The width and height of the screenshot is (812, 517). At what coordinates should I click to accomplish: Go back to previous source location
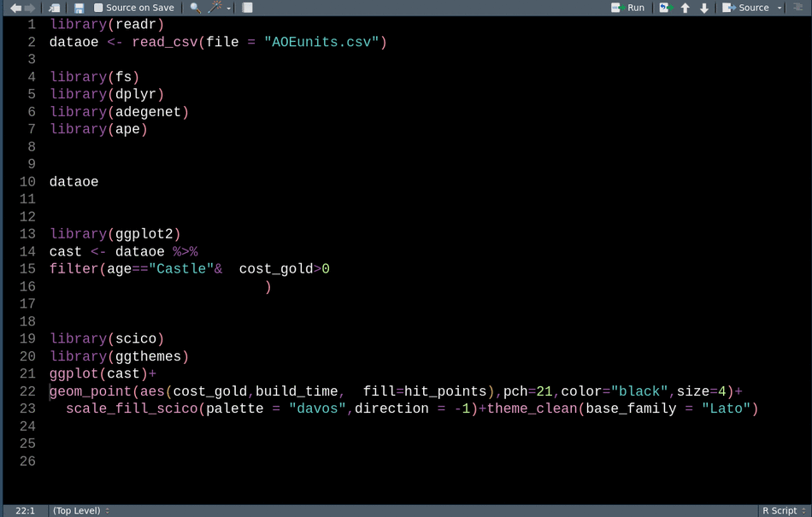pos(16,8)
